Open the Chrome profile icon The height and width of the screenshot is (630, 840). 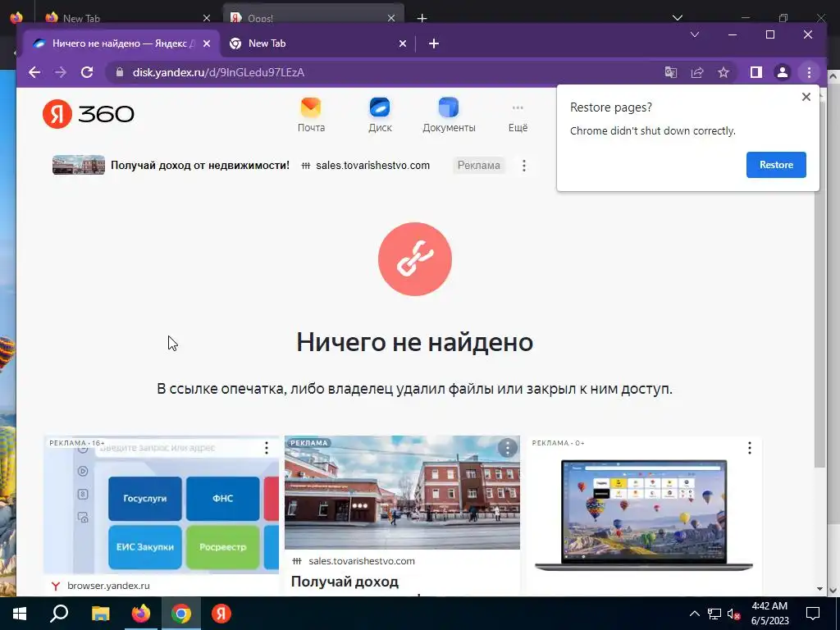(x=782, y=72)
